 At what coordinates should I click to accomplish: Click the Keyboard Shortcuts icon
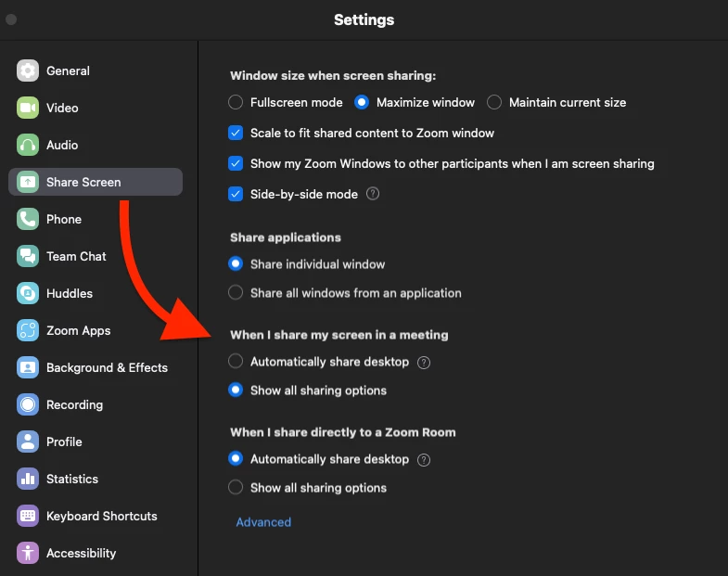click(28, 516)
